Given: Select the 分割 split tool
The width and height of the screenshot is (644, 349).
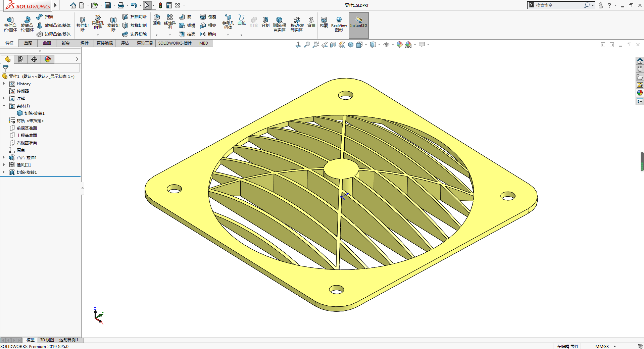Looking at the screenshot, I should (265, 22).
